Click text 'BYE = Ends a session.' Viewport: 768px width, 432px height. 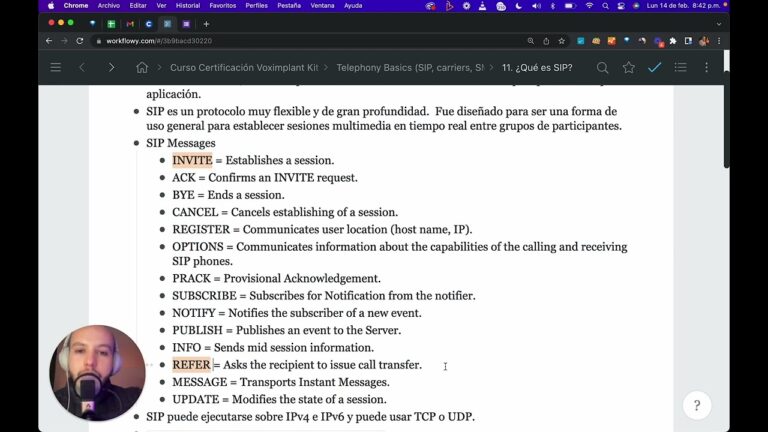click(228, 195)
